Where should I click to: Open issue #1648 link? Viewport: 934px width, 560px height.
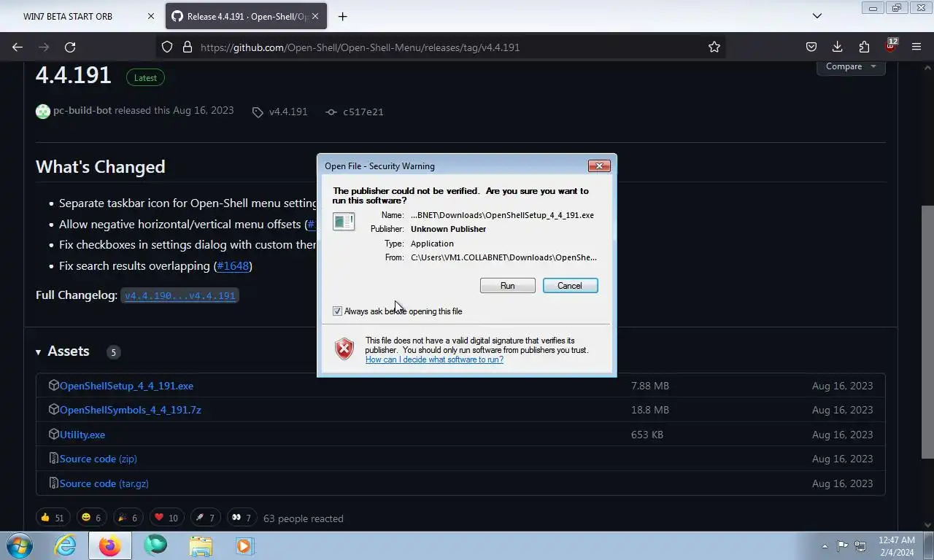click(x=233, y=265)
